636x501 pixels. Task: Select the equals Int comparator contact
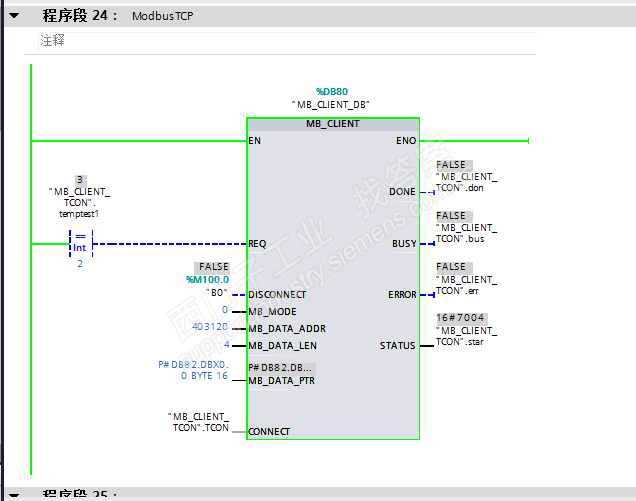click(x=81, y=243)
